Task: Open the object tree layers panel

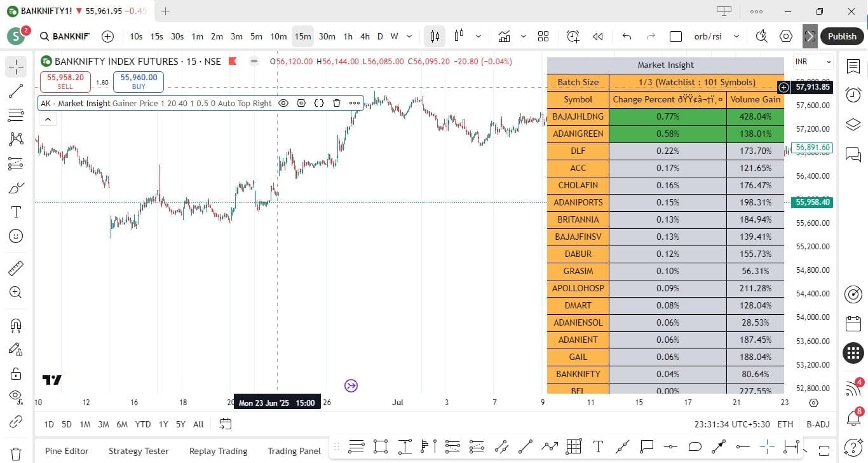Action: coord(853,125)
